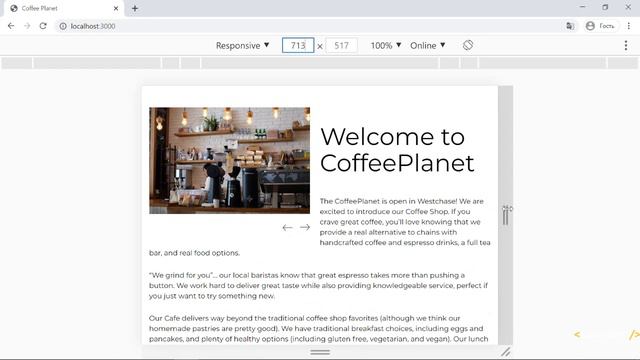Click the coffee shop carousel photo

pyautogui.click(x=229, y=160)
